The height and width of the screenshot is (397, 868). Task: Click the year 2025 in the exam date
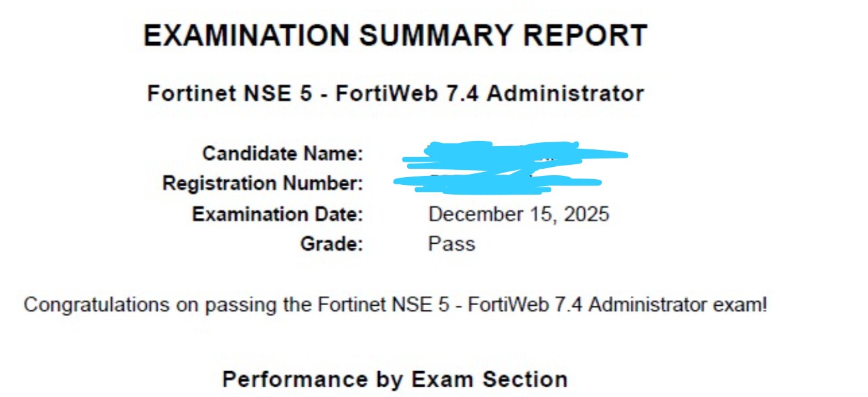click(x=586, y=214)
